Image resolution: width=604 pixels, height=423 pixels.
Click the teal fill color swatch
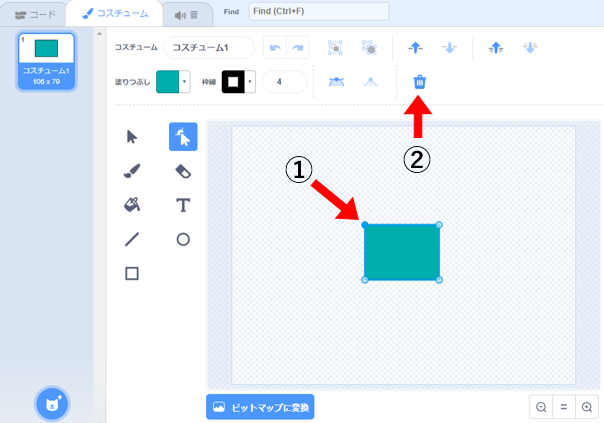point(168,82)
